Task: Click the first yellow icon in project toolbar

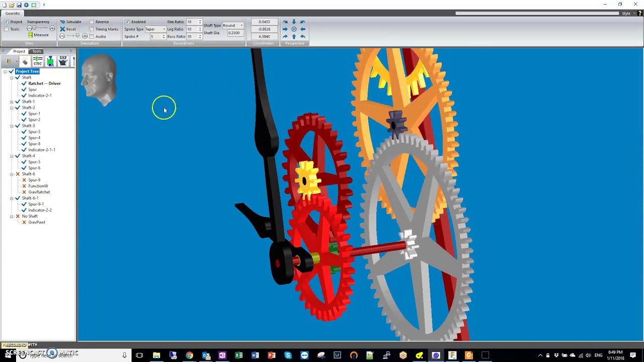Action: [x=9, y=61]
